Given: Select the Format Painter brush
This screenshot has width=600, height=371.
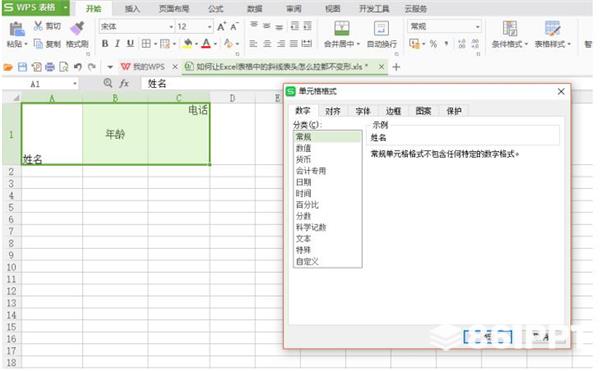Looking at the screenshot, I should click(x=77, y=28).
